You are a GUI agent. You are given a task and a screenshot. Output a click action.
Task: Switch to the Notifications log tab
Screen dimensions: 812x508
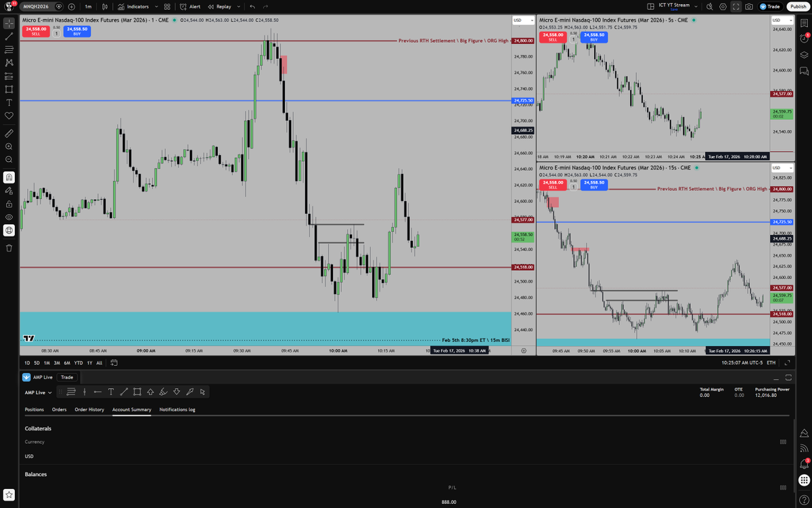click(x=177, y=409)
